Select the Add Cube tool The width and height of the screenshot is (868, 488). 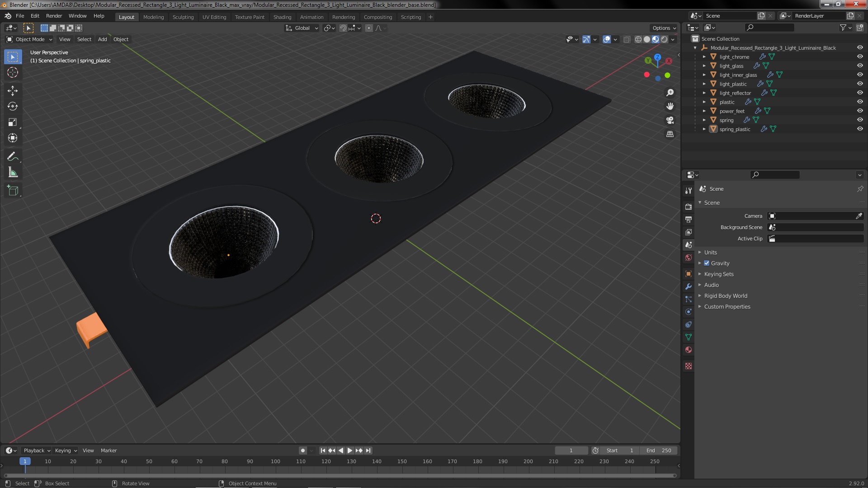tap(13, 191)
